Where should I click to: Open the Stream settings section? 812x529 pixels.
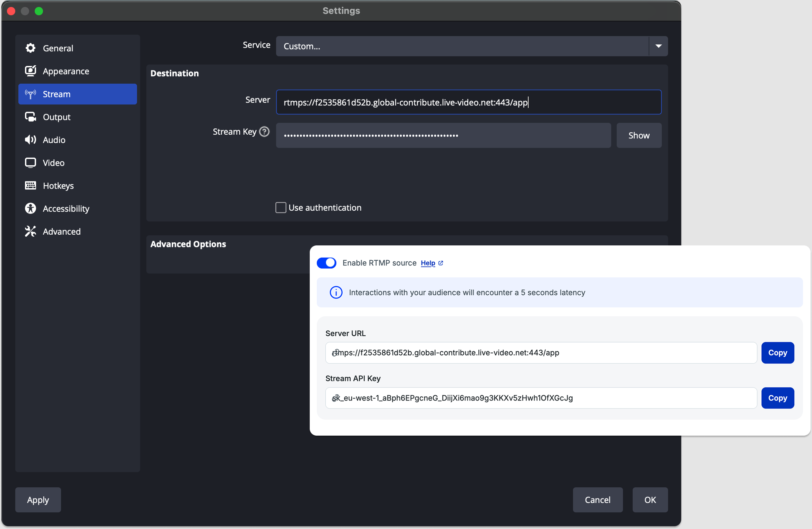pyautogui.click(x=57, y=94)
